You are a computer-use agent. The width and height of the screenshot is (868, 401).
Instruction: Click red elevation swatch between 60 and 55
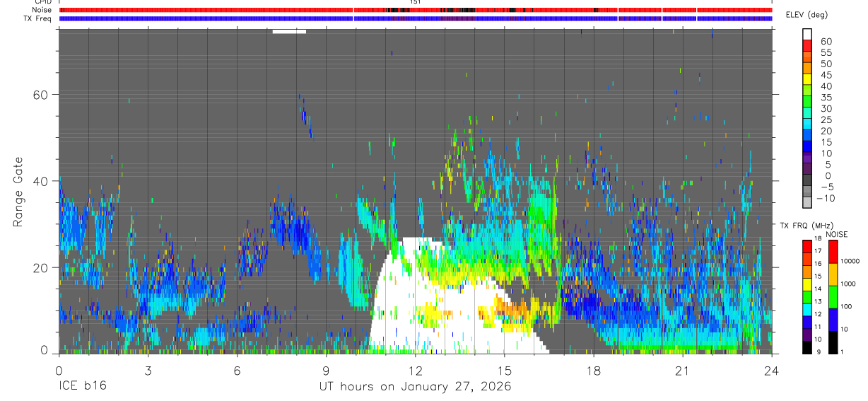pos(807,45)
